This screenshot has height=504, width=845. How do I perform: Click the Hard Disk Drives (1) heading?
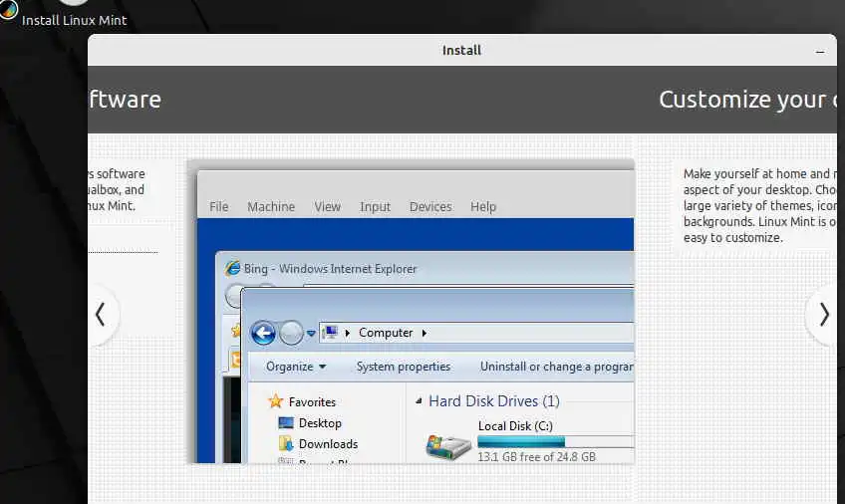point(493,401)
